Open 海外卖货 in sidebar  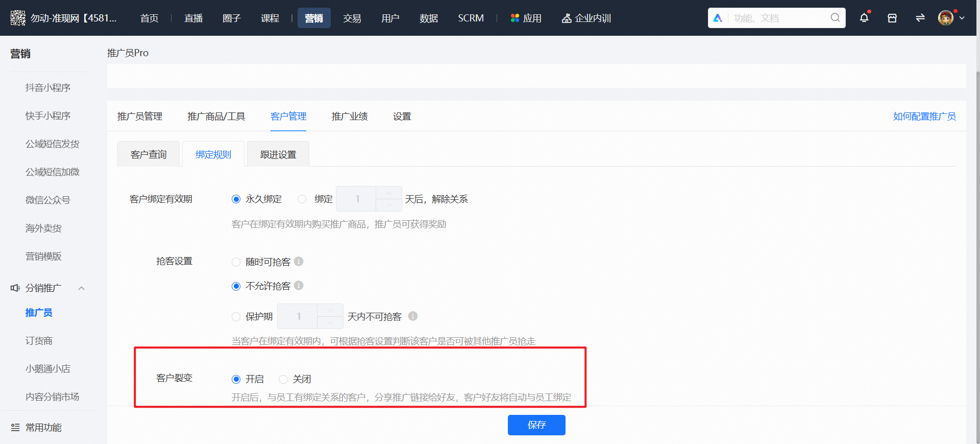point(43,228)
